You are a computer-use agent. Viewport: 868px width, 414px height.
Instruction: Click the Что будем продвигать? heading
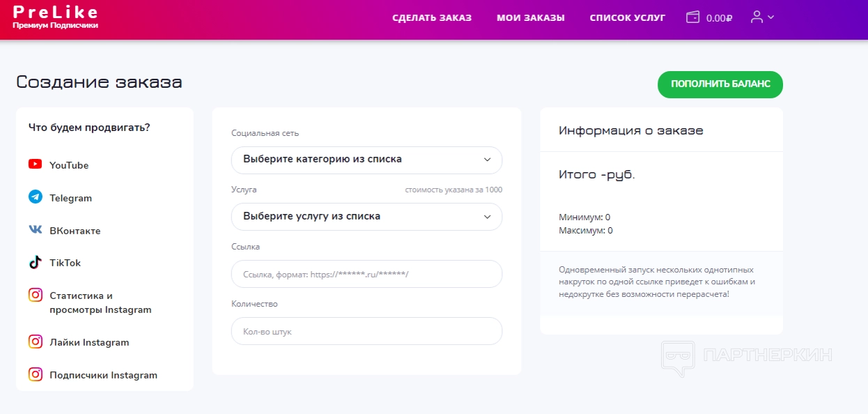click(89, 127)
